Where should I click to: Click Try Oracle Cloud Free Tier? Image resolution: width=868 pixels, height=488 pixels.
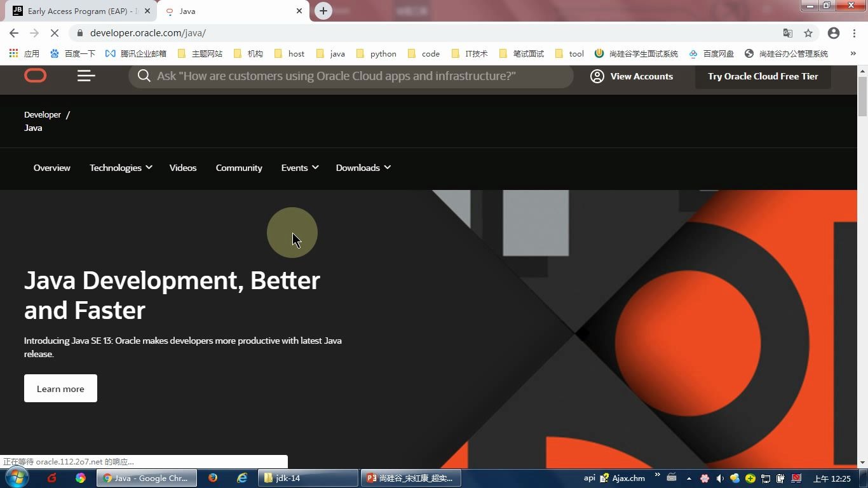click(x=763, y=76)
